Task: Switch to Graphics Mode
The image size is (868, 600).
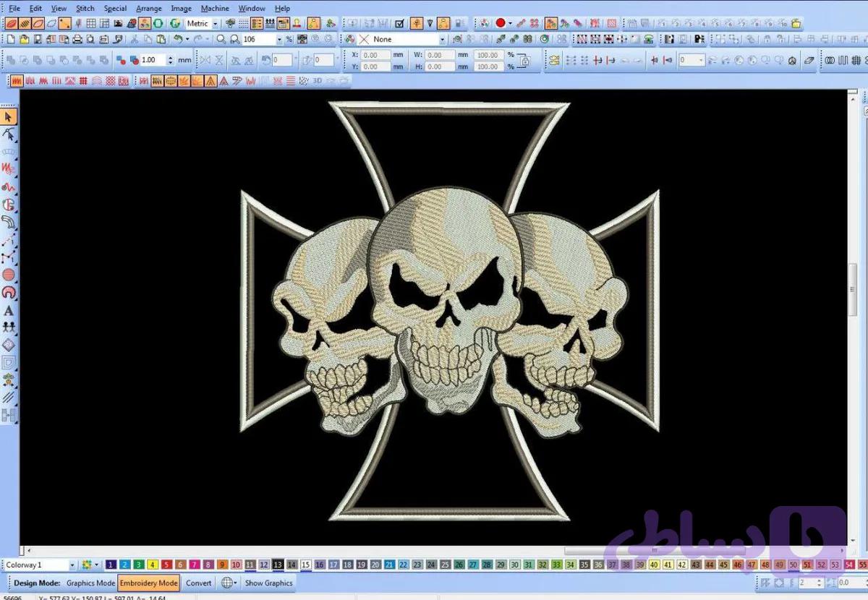Action: (90, 583)
